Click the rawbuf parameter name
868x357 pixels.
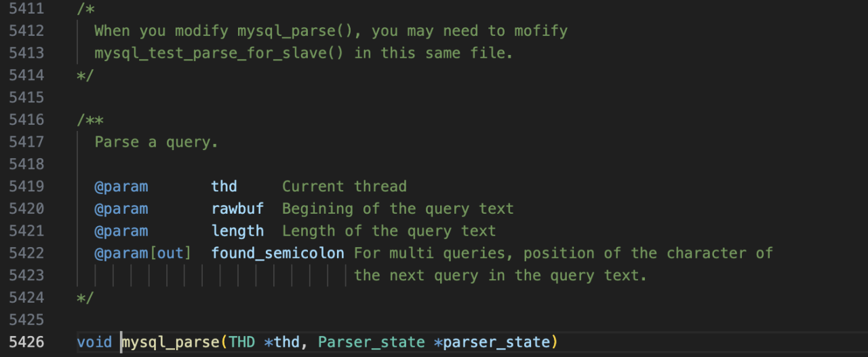point(237,208)
